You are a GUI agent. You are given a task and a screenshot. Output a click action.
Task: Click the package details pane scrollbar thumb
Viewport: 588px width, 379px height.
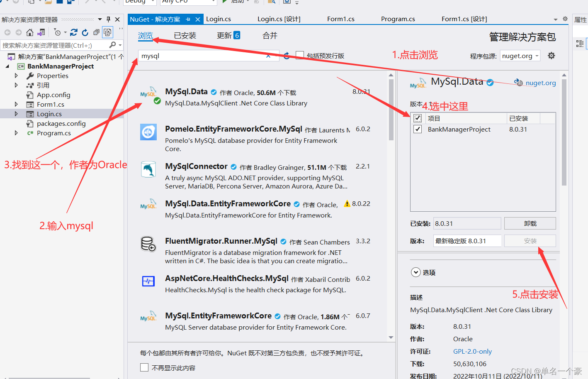coord(564,132)
